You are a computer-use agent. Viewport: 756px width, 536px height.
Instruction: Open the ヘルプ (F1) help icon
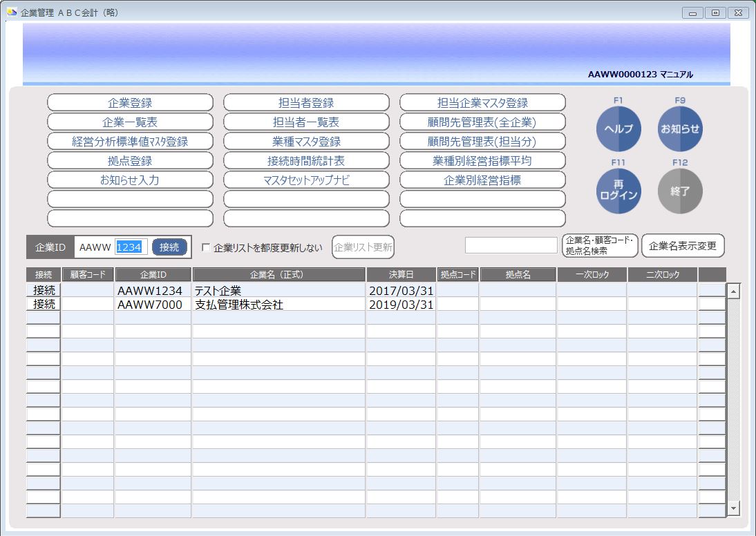618,128
